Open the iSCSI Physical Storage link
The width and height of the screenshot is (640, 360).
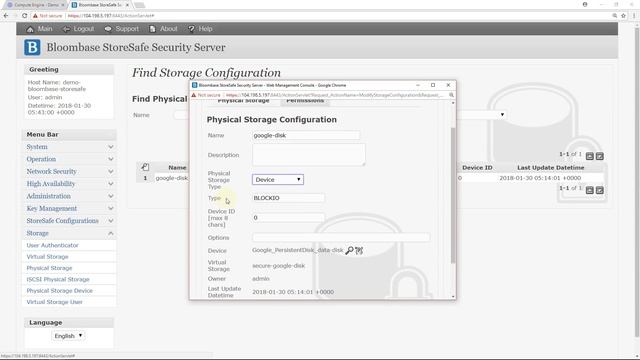58,280
